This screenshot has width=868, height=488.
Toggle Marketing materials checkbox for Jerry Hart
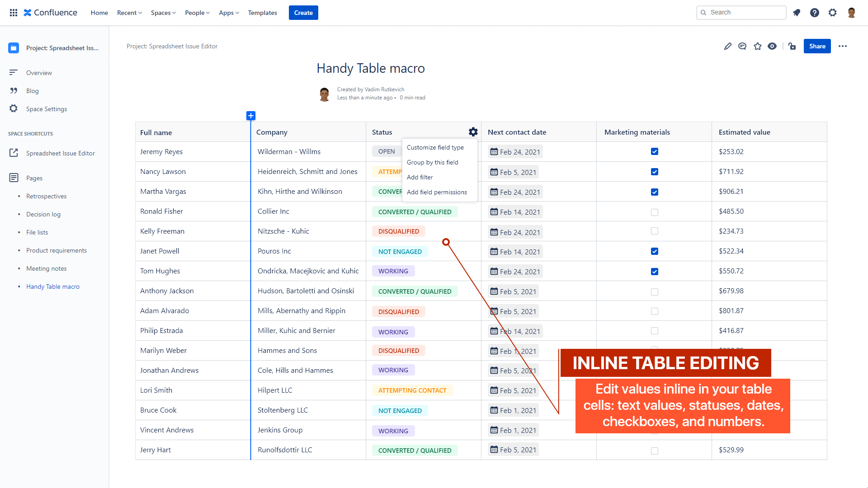(654, 450)
